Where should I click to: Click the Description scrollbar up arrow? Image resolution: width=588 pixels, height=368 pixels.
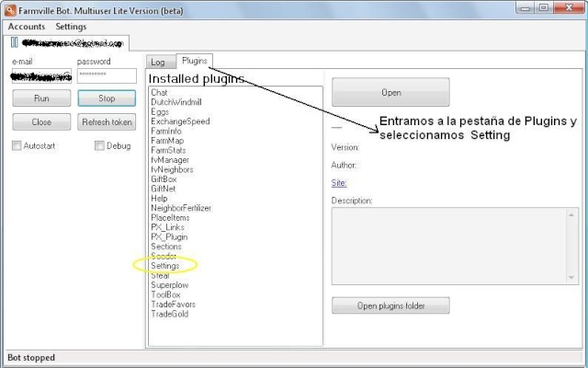(571, 215)
